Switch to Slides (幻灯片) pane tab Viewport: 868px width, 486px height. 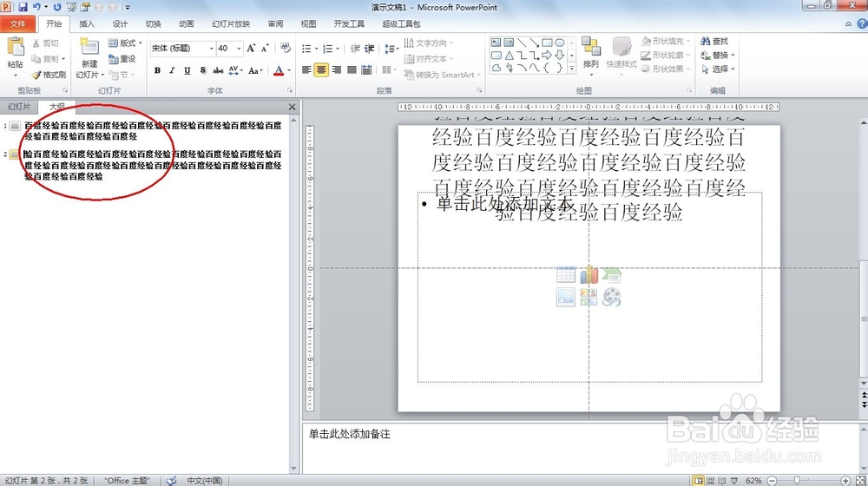[19, 107]
